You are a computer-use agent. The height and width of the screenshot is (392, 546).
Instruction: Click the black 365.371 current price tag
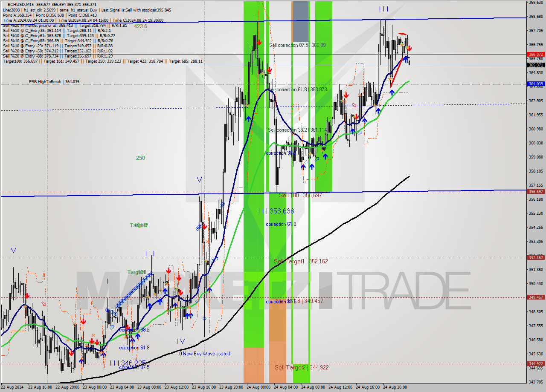point(536,65)
